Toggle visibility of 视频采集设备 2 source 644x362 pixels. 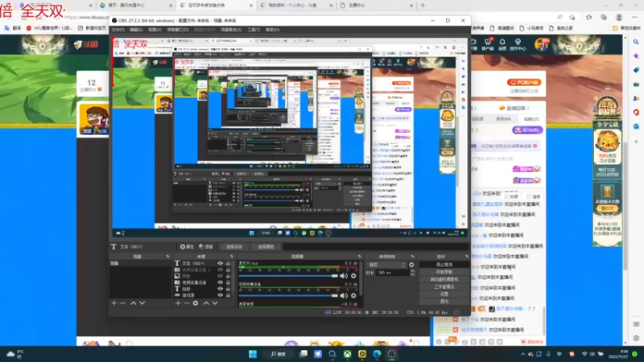click(x=220, y=269)
